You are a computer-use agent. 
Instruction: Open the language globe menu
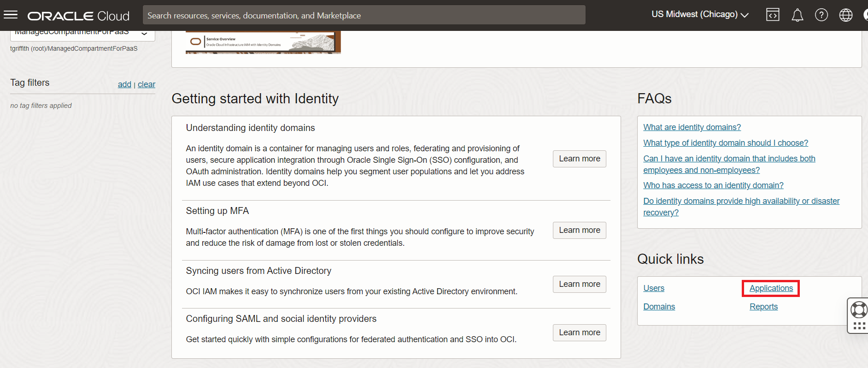[845, 15]
